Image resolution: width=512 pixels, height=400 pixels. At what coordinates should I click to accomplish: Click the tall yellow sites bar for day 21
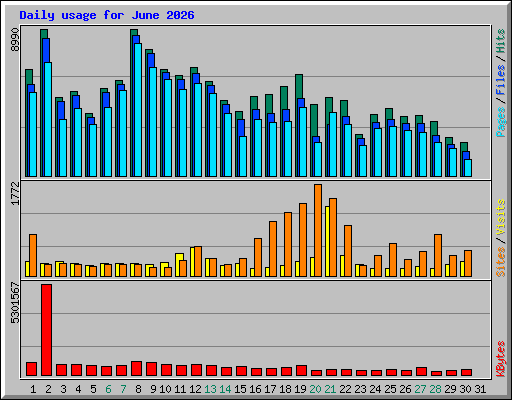(x=327, y=241)
